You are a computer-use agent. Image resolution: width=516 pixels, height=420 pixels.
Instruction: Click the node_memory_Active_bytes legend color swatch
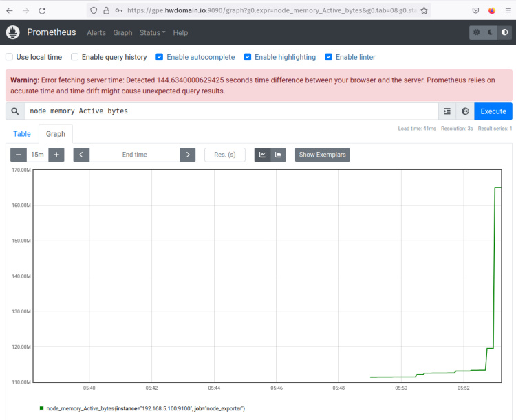pos(41,408)
